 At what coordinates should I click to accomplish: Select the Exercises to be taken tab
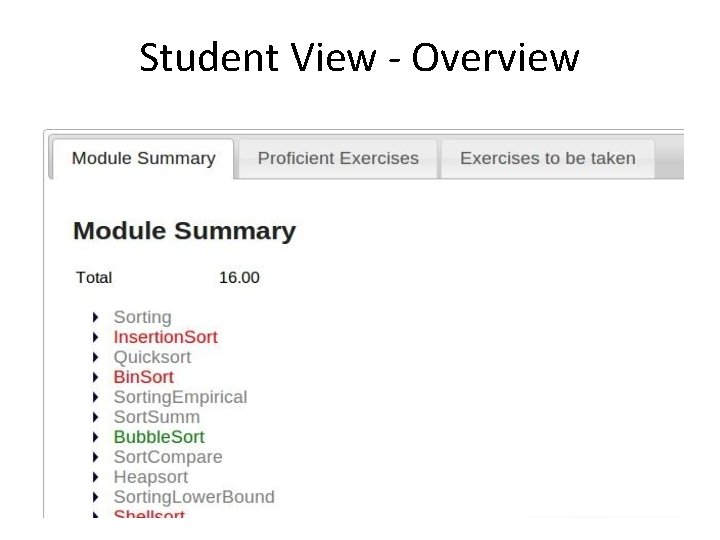pos(547,158)
